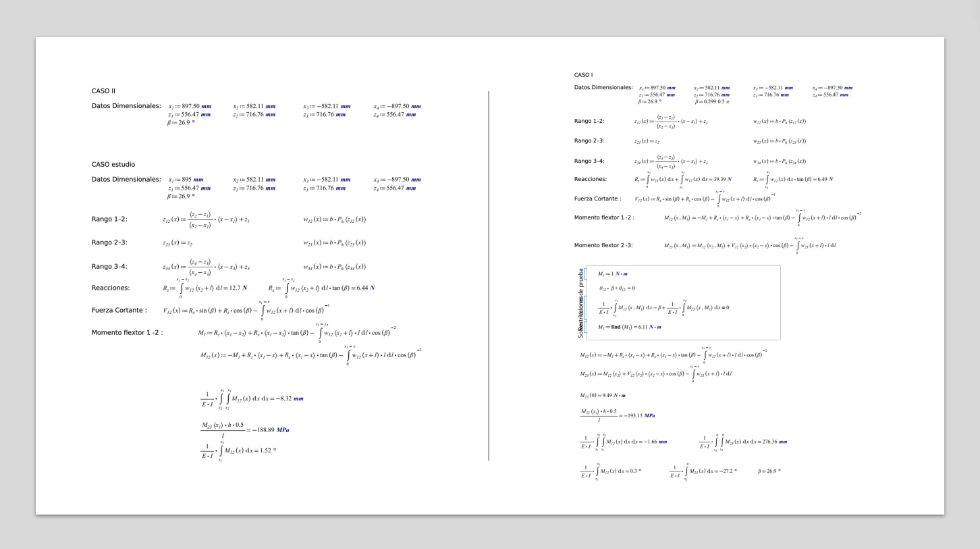
Task: Select the 'find (M1) = 6.11 N·m' solver line
Action: (630, 327)
